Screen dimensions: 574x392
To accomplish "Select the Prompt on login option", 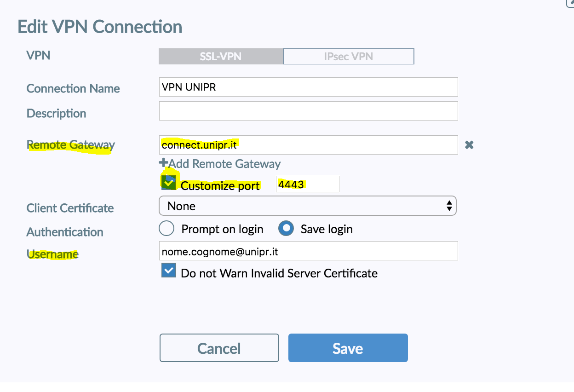I will pos(166,229).
